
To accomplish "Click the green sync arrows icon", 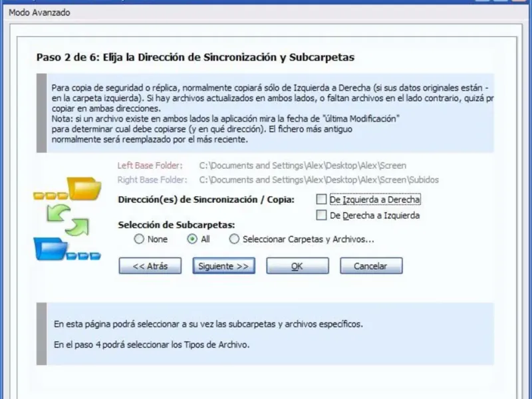I will pos(68,220).
